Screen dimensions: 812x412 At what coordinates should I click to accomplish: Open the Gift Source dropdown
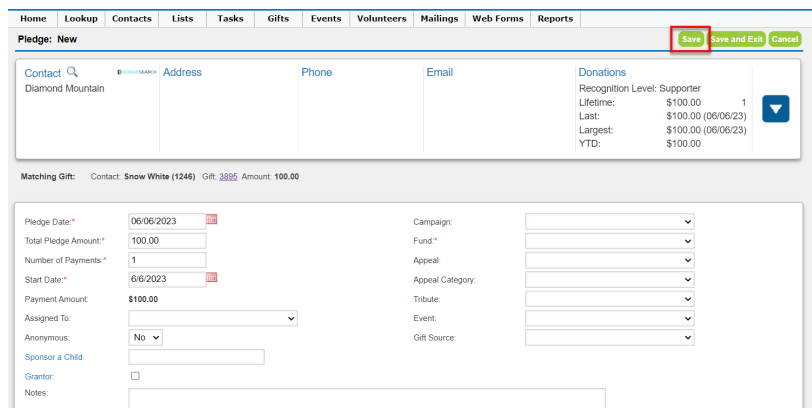610,337
